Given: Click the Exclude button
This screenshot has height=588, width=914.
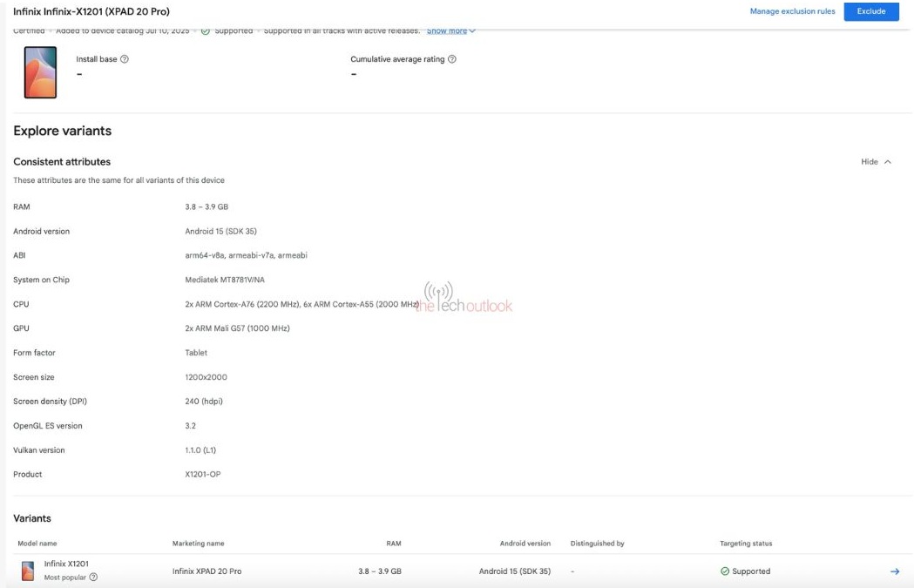Looking at the screenshot, I should pyautogui.click(x=871, y=11).
